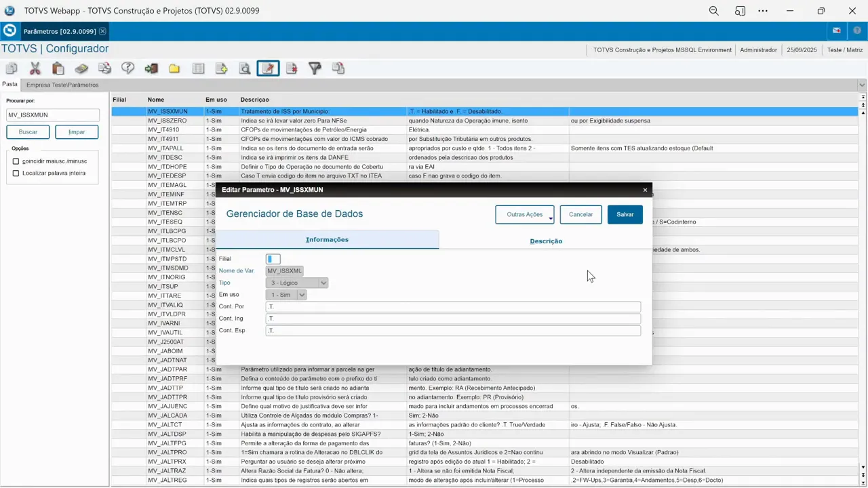Click the magnifier Search document icon
This screenshot has width=868, height=488.
(245, 68)
